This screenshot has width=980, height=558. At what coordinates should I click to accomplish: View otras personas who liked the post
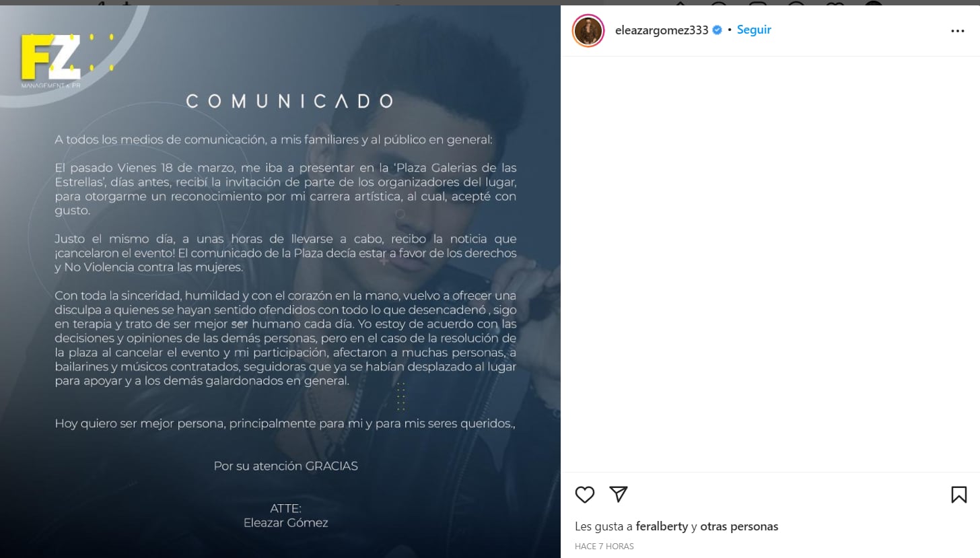[739, 526]
